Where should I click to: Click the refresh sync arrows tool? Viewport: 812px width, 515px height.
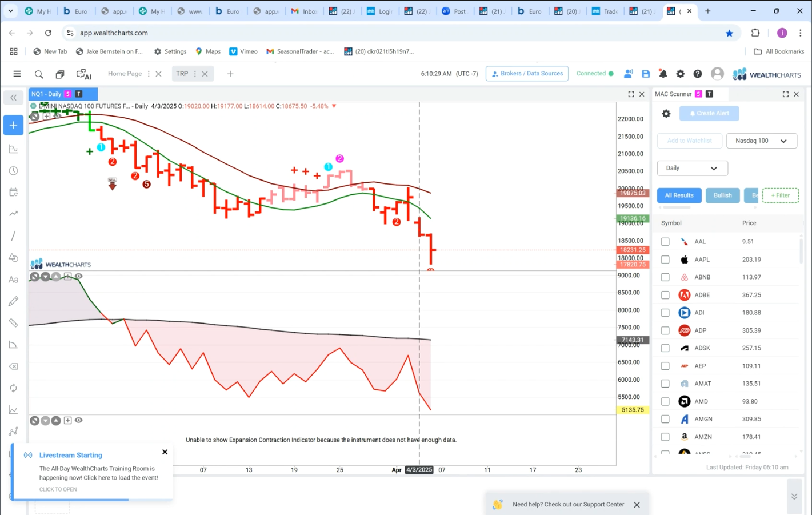pyautogui.click(x=13, y=388)
